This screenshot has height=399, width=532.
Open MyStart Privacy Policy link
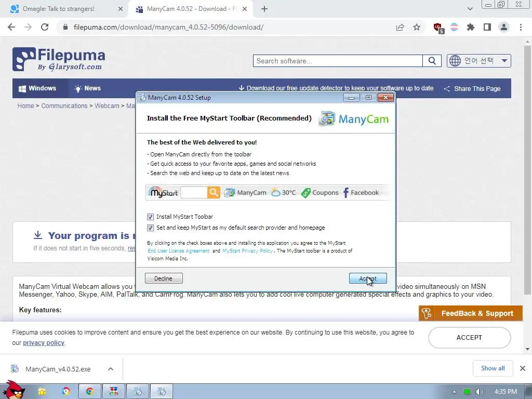pyautogui.click(x=247, y=251)
